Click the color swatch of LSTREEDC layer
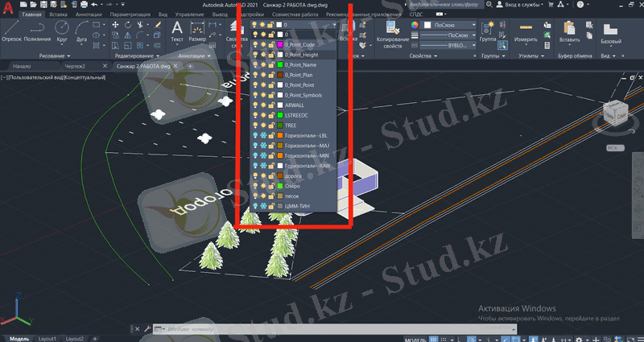The height and width of the screenshot is (342, 644). [x=279, y=115]
